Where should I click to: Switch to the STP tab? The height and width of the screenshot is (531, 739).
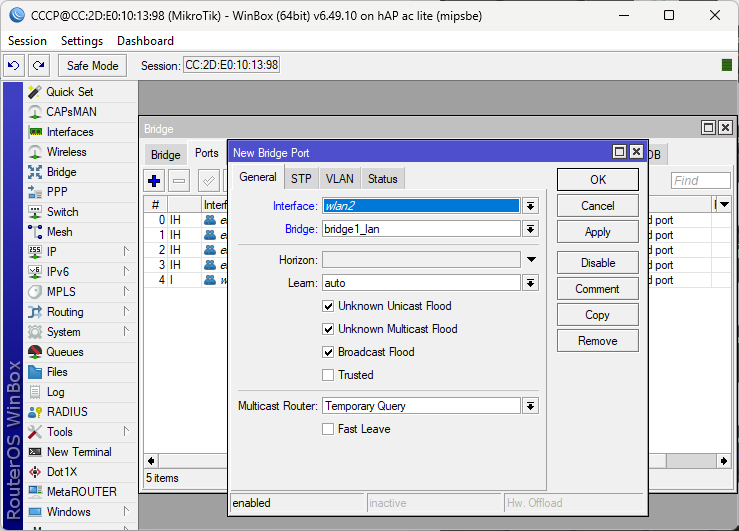[x=301, y=179]
